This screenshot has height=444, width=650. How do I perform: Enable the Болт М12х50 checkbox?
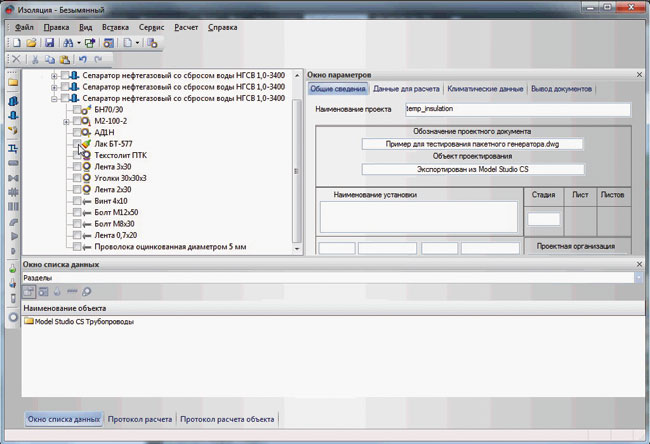[77, 212]
